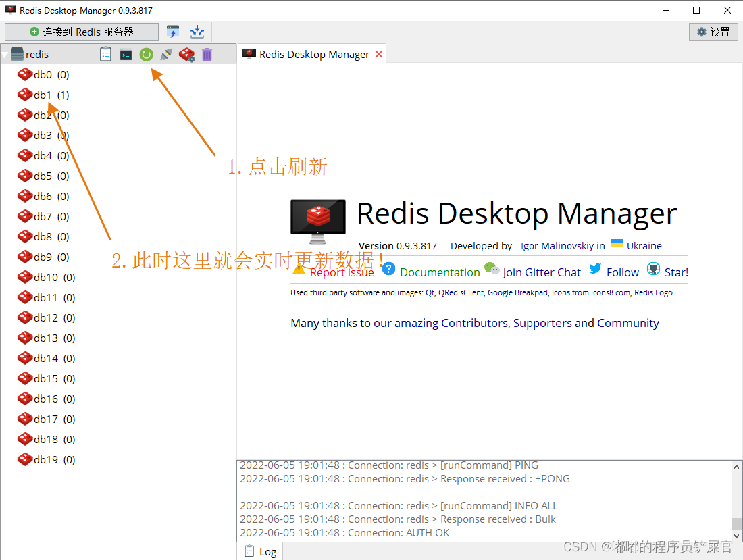Click the Twitter bird icon

595,269
